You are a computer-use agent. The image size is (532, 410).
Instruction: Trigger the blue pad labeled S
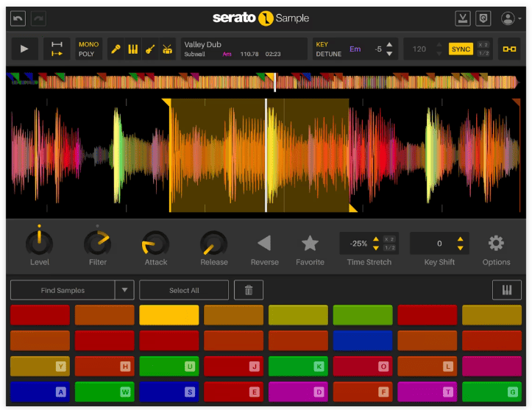point(169,392)
